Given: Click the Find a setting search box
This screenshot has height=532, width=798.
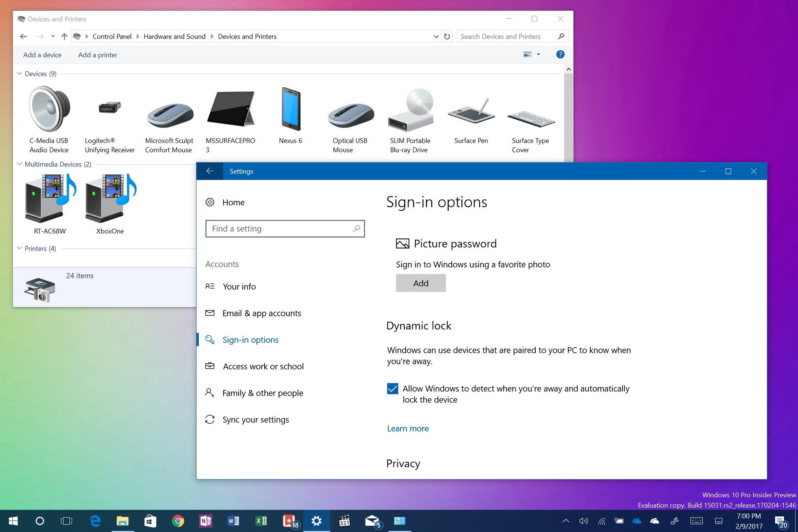Looking at the screenshot, I should [x=285, y=229].
